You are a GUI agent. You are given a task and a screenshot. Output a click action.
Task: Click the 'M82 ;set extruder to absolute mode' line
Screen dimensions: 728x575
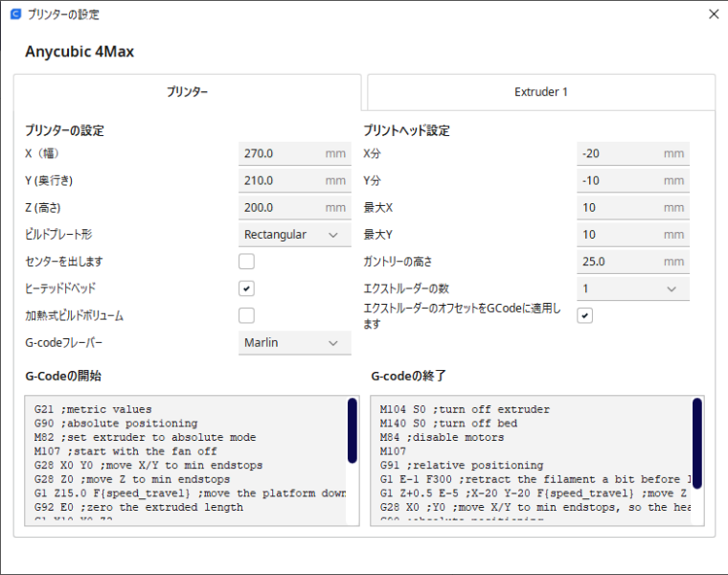point(145,438)
